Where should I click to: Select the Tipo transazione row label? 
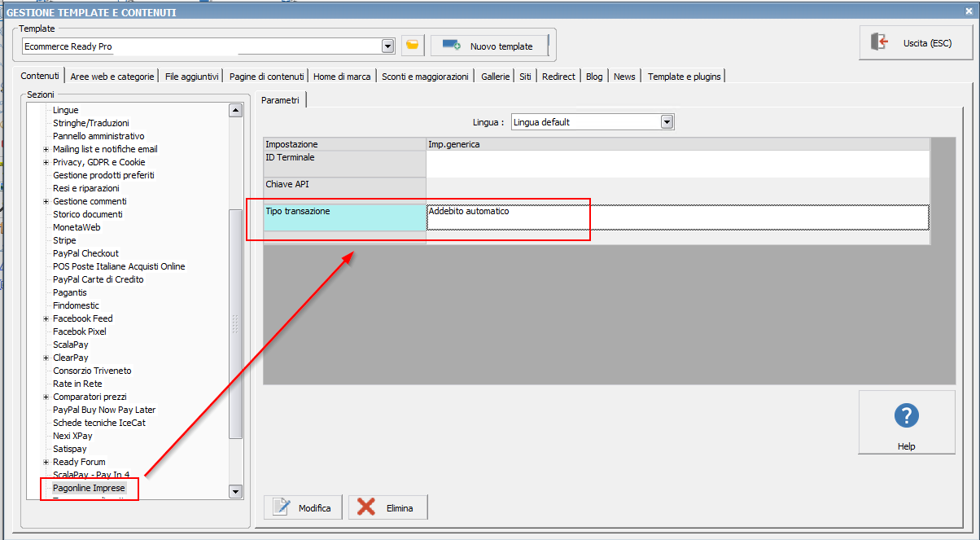(344, 217)
